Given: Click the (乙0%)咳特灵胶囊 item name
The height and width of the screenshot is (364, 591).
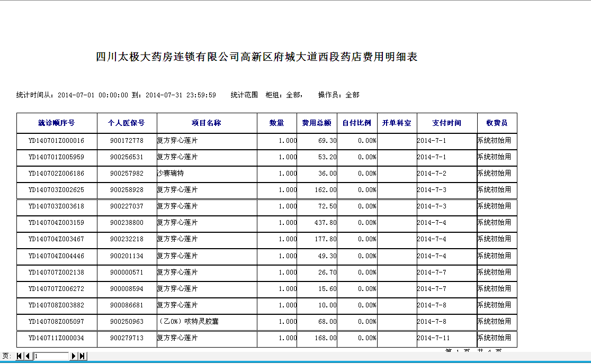Looking at the screenshot, I should click(188, 322).
